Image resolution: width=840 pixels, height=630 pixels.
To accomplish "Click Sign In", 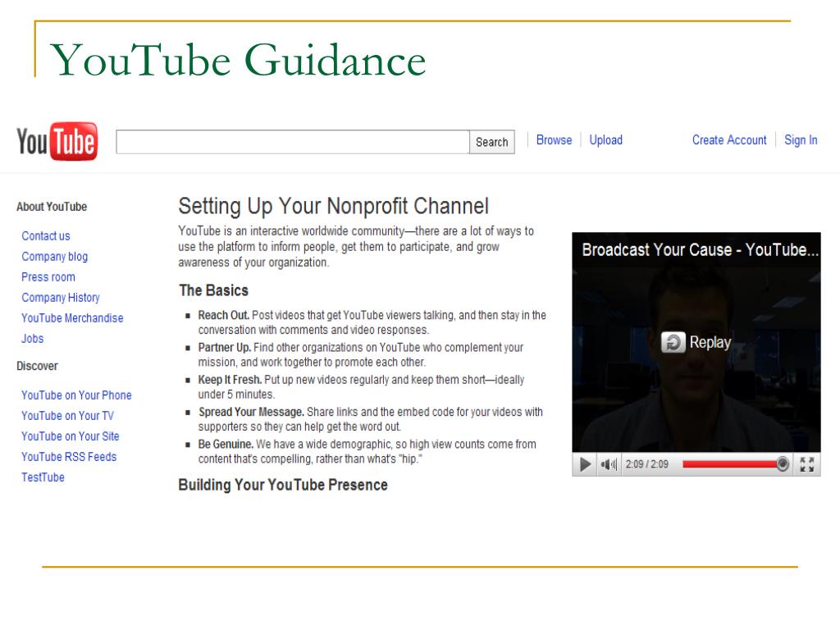I will point(801,139).
